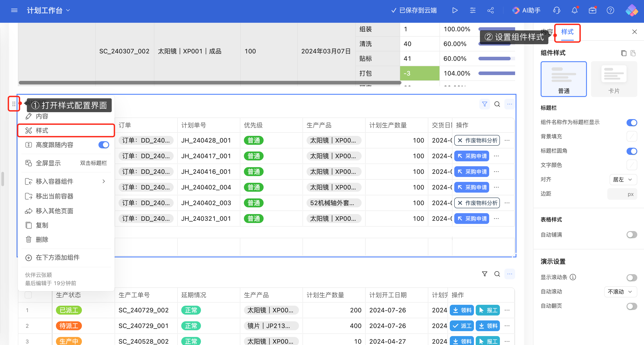This screenshot has height=345, width=644.
Task: Open the briefcase inbox icon
Action: point(593,10)
